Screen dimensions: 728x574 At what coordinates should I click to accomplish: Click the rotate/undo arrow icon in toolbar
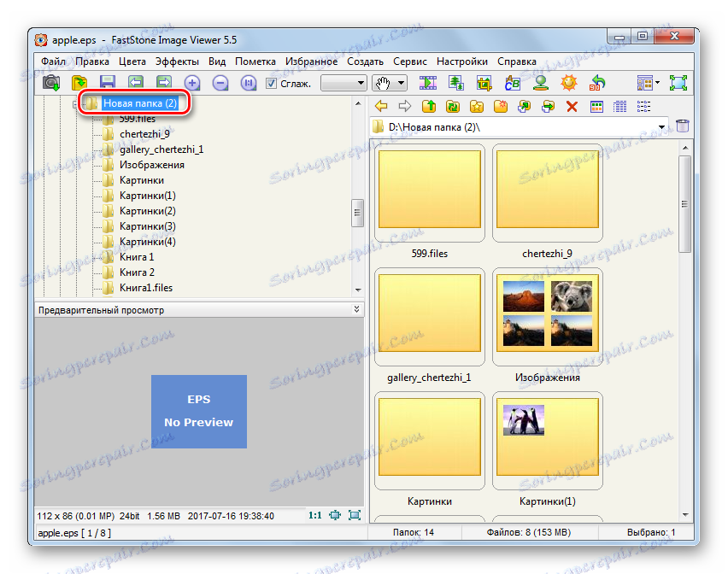596,84
